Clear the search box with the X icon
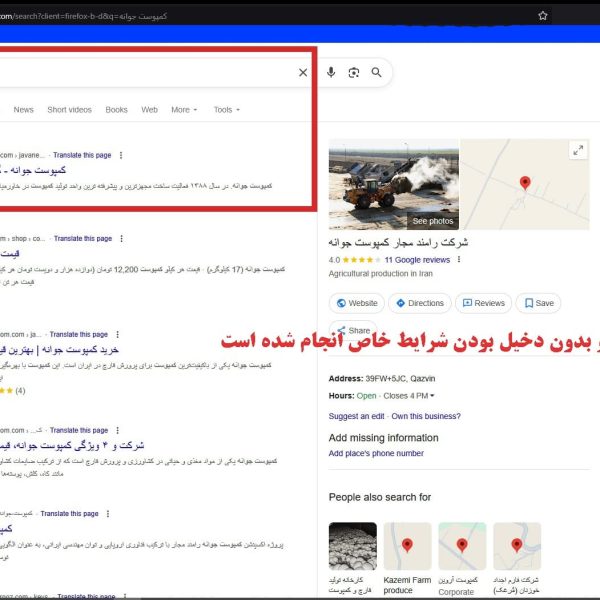The height and width of the screenshot is (600, 600). click(x=303, y=72)
